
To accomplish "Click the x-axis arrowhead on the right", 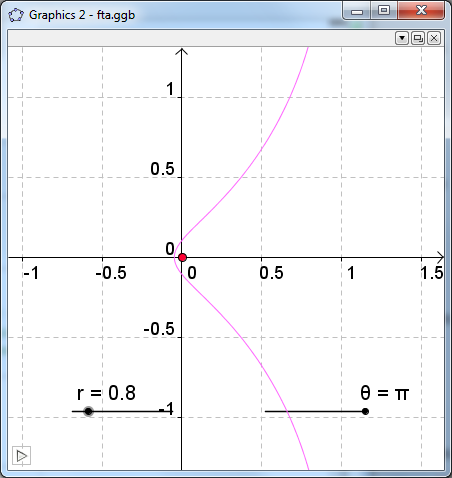I will (440, 257).
